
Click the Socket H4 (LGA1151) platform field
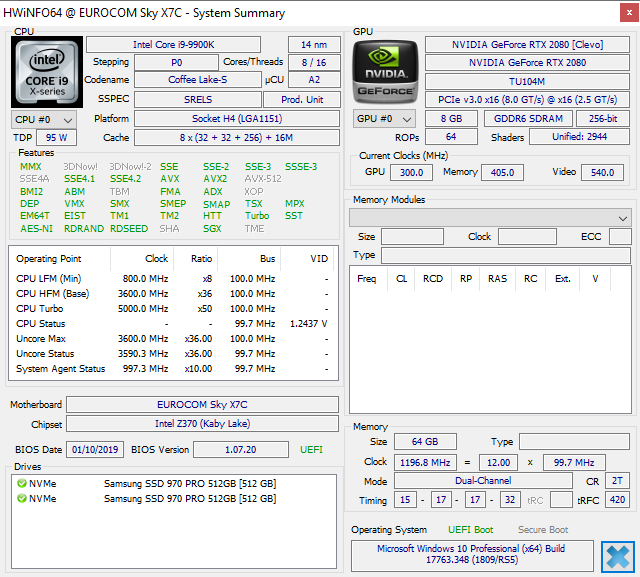(237, 119)
